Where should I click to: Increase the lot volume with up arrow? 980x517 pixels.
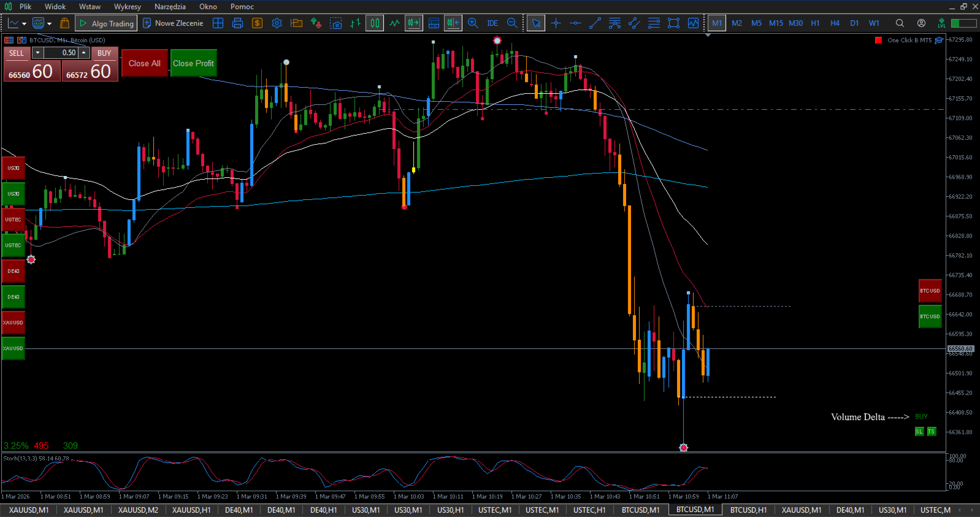point(84,53)
